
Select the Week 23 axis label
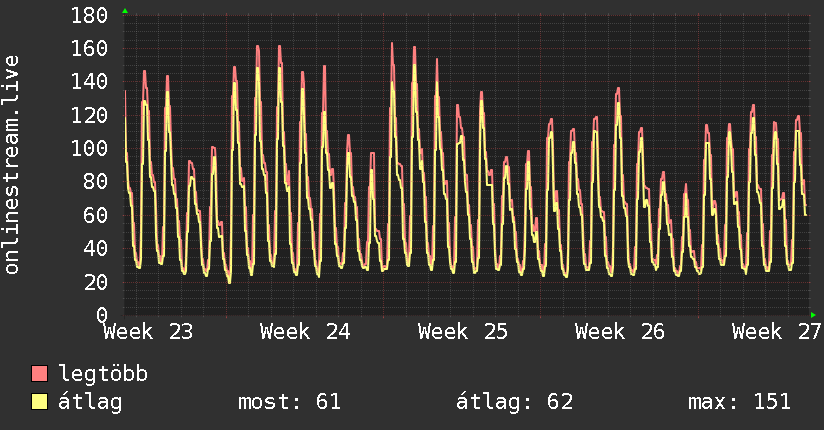148,332
